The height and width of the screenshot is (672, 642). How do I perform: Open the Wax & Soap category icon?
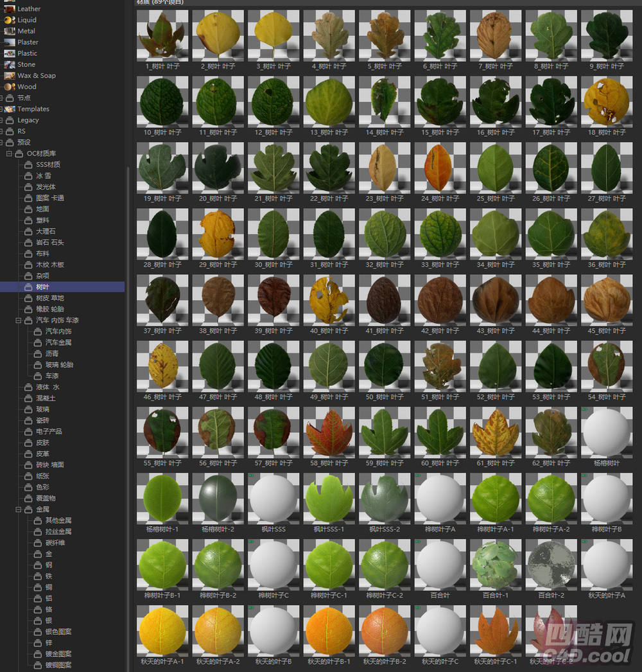tap(9, 76)
